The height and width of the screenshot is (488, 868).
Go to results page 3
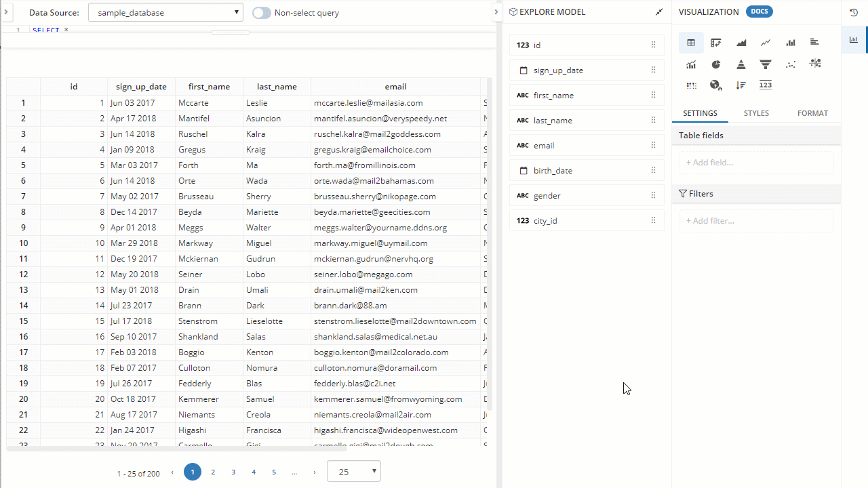tap(233, 472)
